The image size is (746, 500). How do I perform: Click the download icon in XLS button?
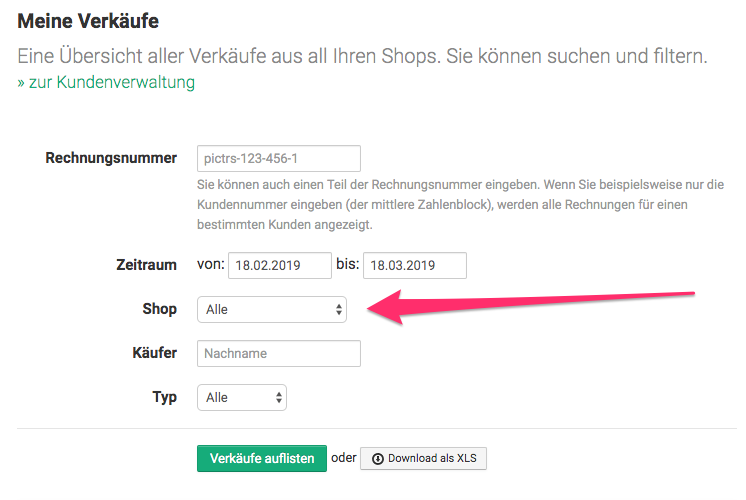(x=377, y=459)
